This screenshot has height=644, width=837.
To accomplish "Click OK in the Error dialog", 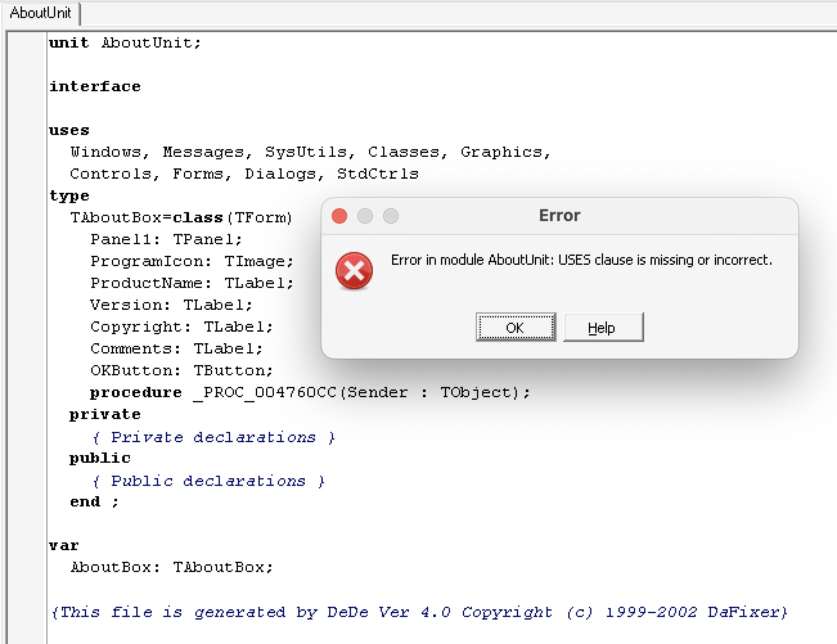I will pos(516,327).
